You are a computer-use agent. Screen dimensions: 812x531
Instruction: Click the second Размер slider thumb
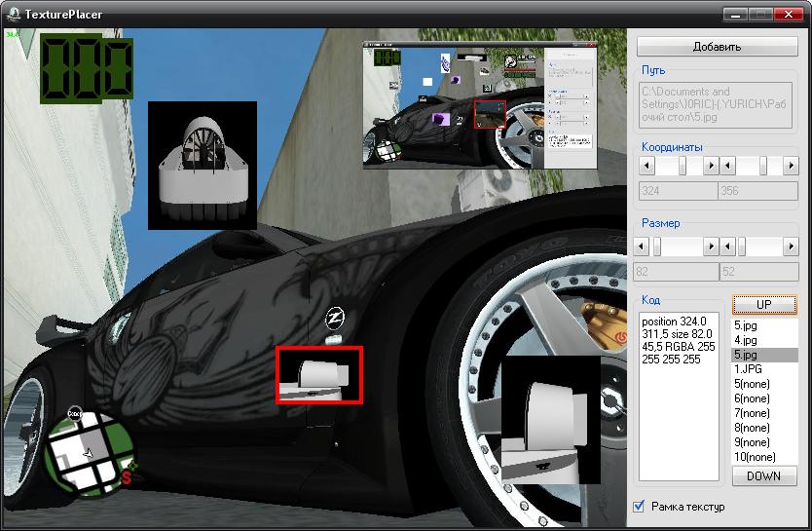(x=742, y=247)
